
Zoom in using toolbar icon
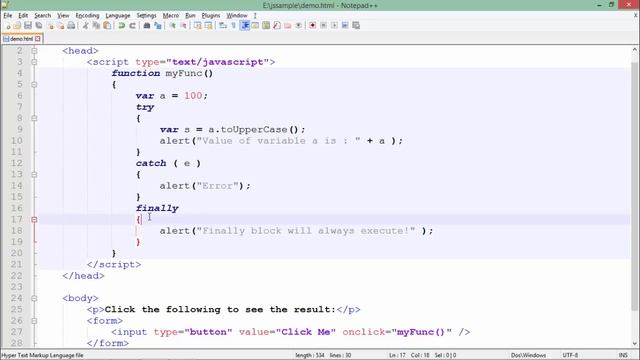click(173, 26)
